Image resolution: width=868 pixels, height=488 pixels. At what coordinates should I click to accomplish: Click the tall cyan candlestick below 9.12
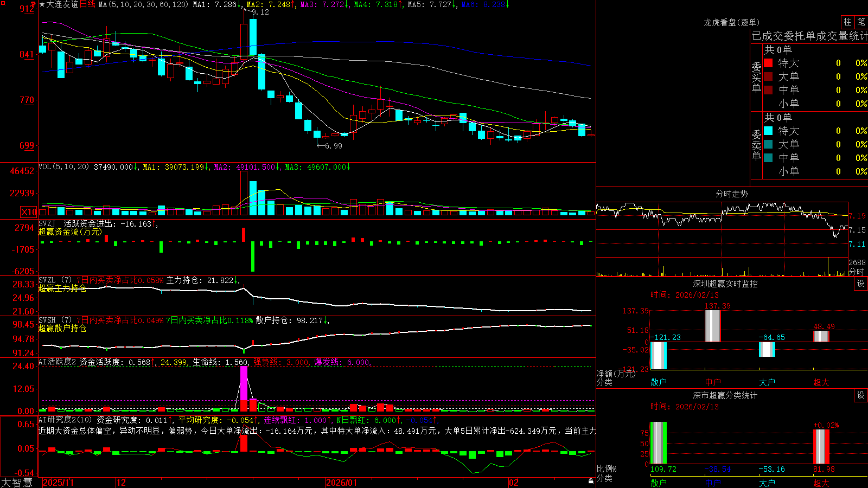[x=253, y=37]
